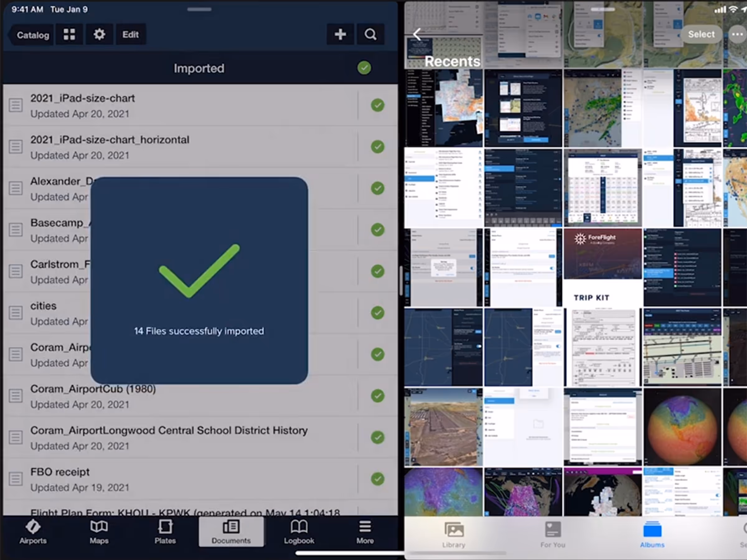The width and height of the screenshot is (747, 560).
Task: Expand the More menu
Action: pyautogui.click(x=365, y=532)
